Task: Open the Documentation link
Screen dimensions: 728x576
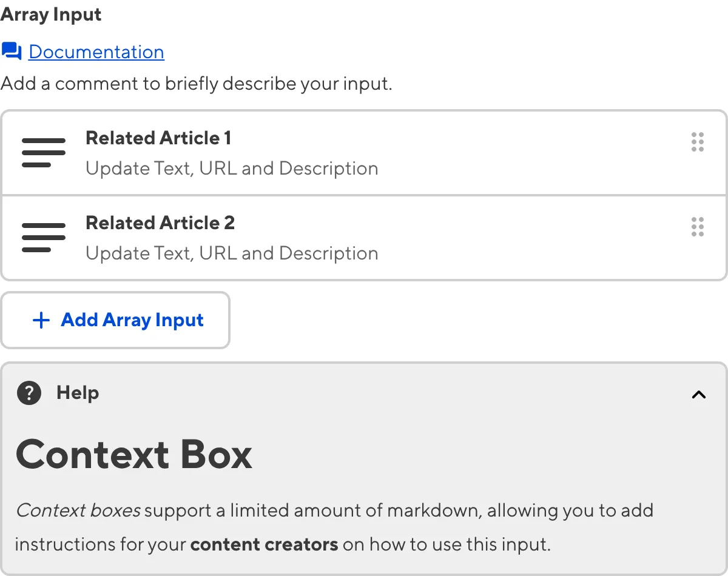Action: click(96, 52)
